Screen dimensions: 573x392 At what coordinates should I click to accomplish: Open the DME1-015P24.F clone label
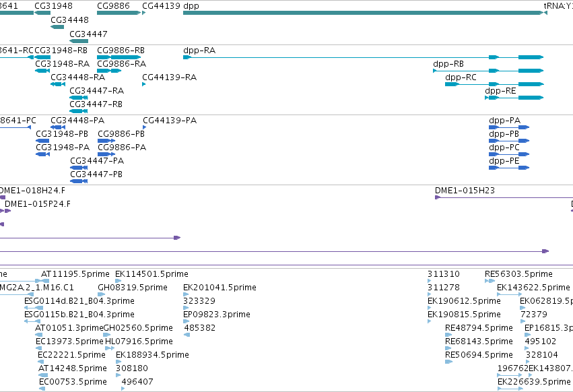[38, 204]
